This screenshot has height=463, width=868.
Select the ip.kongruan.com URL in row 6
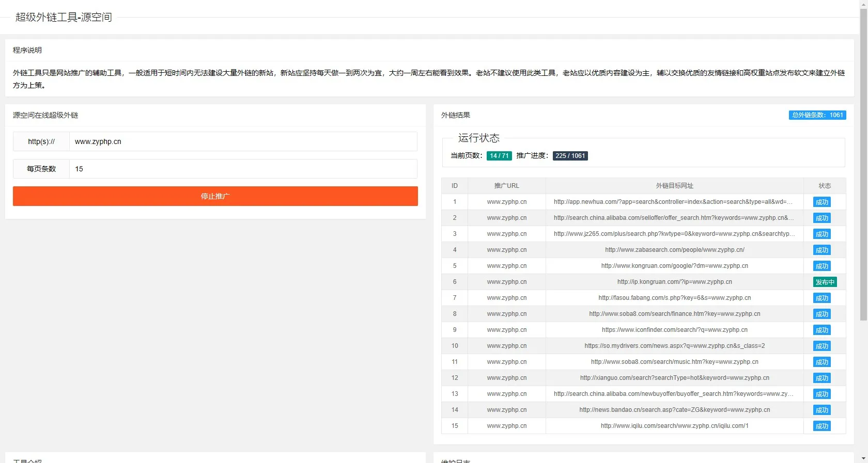coord(675,282)
